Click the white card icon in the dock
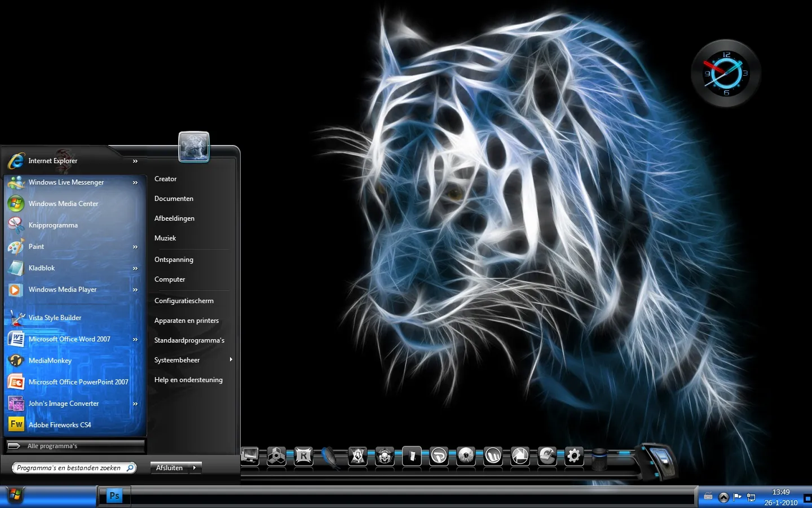 coord(412,456)
